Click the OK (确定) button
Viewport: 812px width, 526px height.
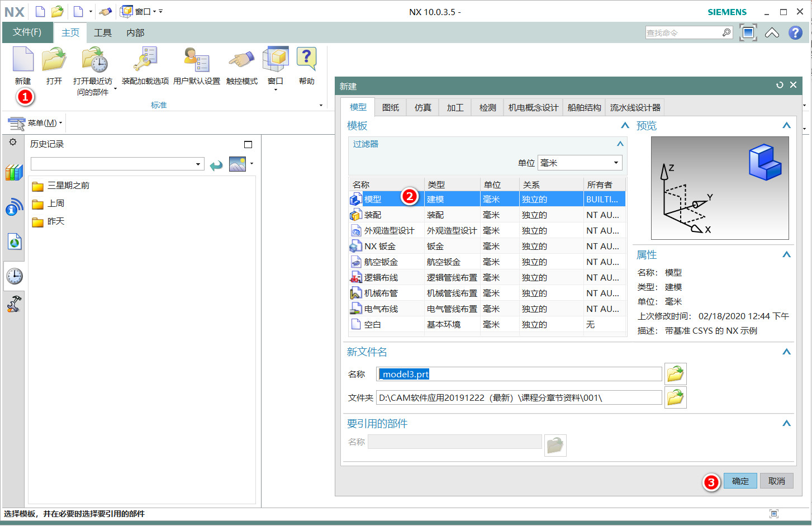(x=740, y=481)
